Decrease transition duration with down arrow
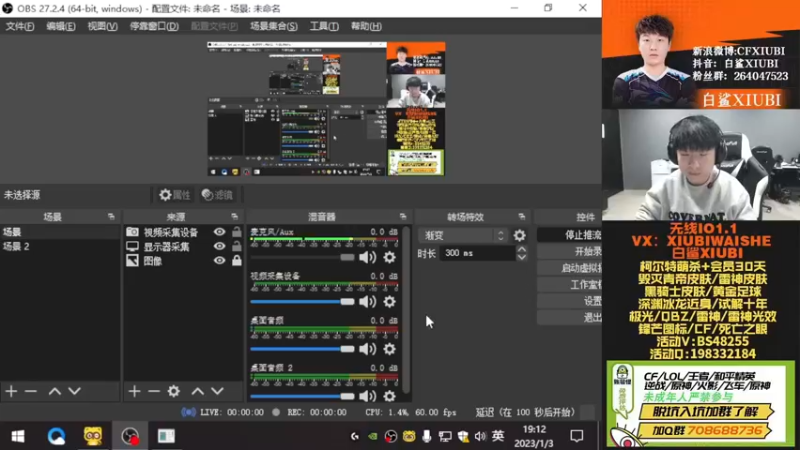 (x=521, y=257)
